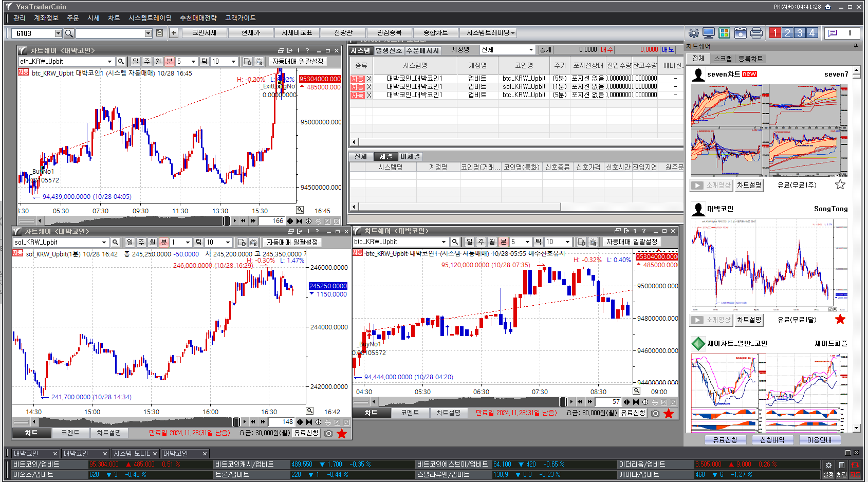The width and height of the screenshot is (868, 482).
Task: Click the printer icon in top toolbar
Action: 756,33
